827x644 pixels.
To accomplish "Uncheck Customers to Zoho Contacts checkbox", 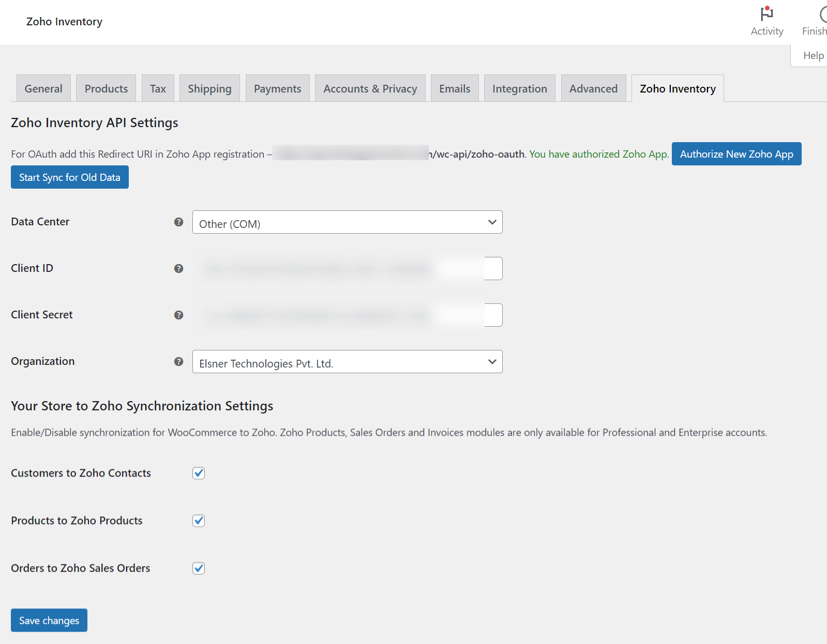I will tap(199, 473).
